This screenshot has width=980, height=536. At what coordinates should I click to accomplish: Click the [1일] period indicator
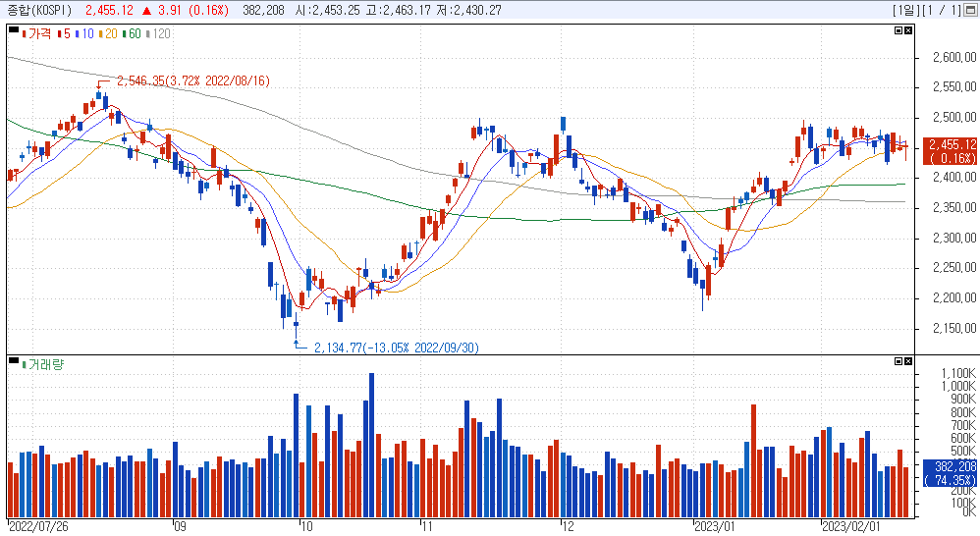(x=905, y=10)
